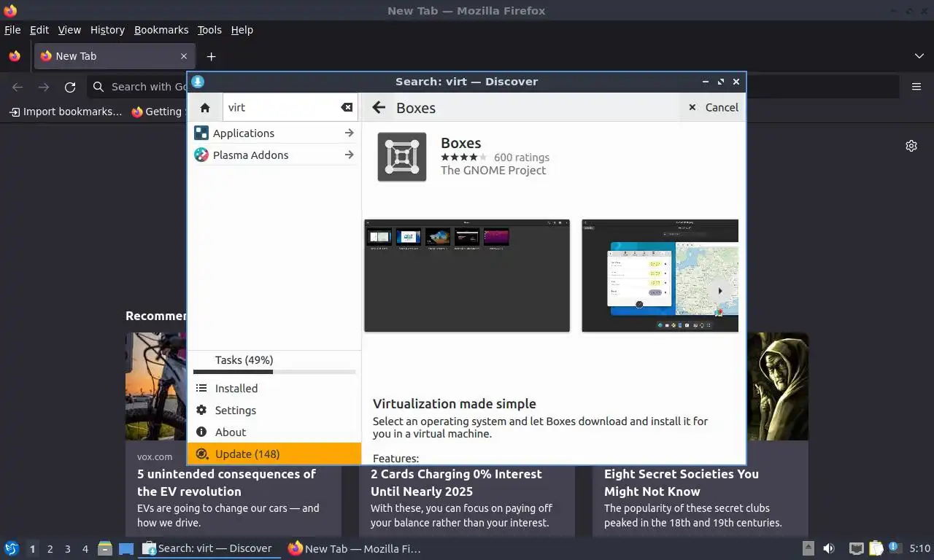Open the File menu in Firefox
The image size is (934, 560).
tap(12, 30)
